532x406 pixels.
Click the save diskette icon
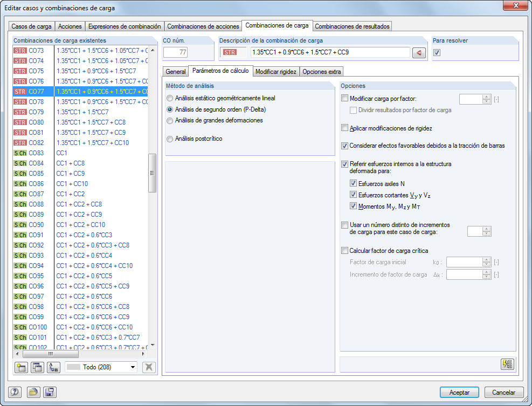[x=50, y=392]
